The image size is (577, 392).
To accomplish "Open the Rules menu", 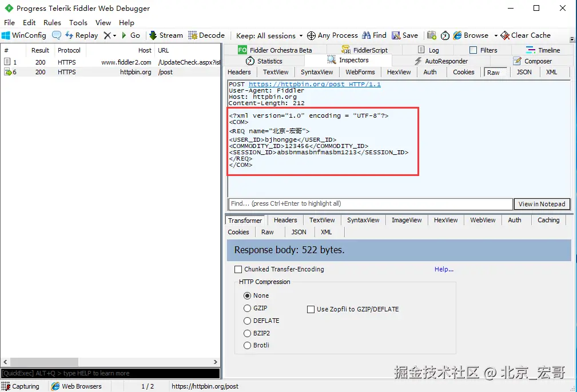I will [x=52, y=22].
